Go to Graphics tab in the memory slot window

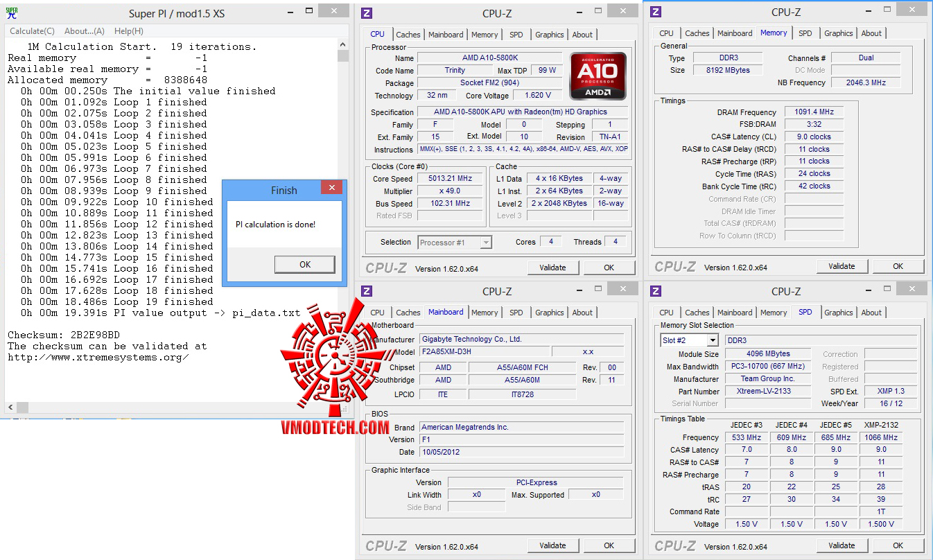pos(839,313)
